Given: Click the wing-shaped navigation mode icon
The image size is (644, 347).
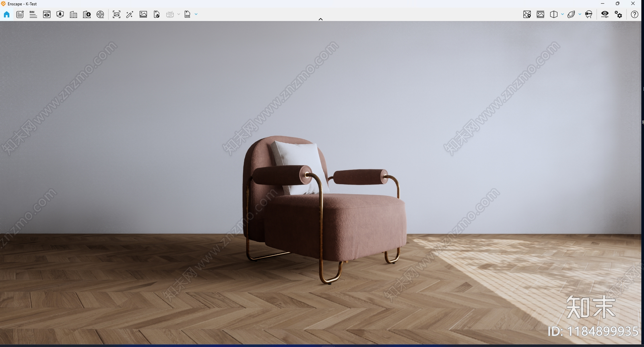Looking at the screenshot, I should click(x=571, y=14).
